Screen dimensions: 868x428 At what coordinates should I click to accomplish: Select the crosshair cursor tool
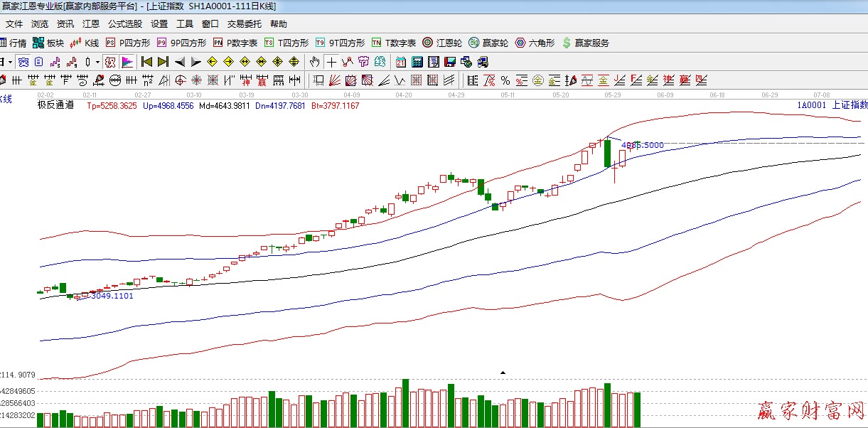click(x=331, y=62)
